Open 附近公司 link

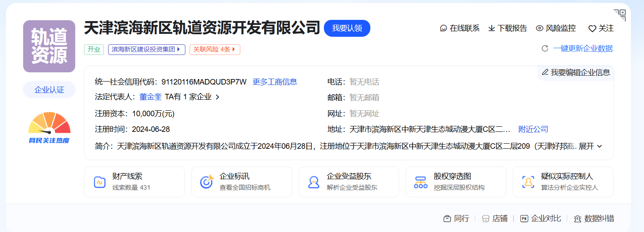click(x=533, y=129)
